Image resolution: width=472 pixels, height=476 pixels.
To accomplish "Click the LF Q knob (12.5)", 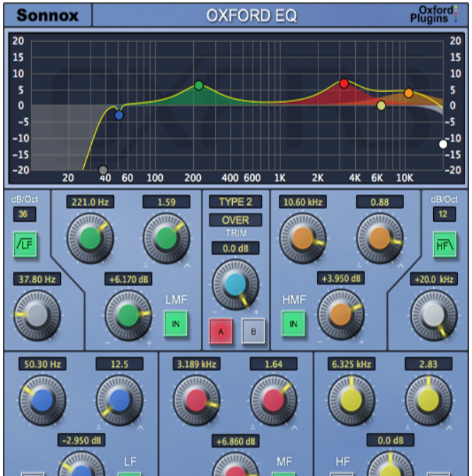I will (x=120, y=400).
